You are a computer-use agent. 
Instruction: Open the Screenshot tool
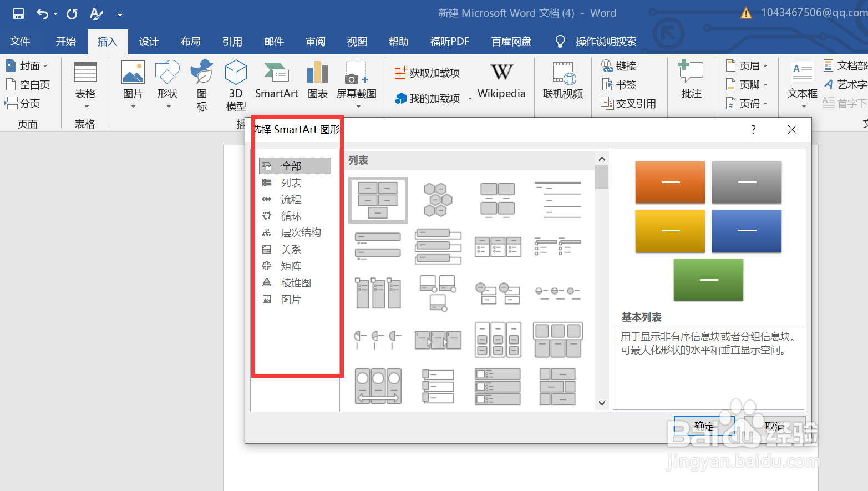pyautogui.click(x=357, y=84)
